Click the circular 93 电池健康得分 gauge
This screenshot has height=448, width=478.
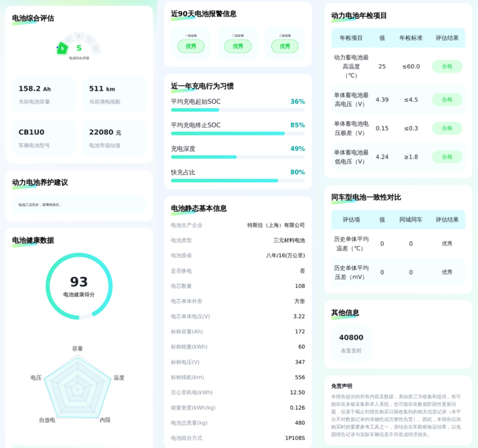coord(79,286)
